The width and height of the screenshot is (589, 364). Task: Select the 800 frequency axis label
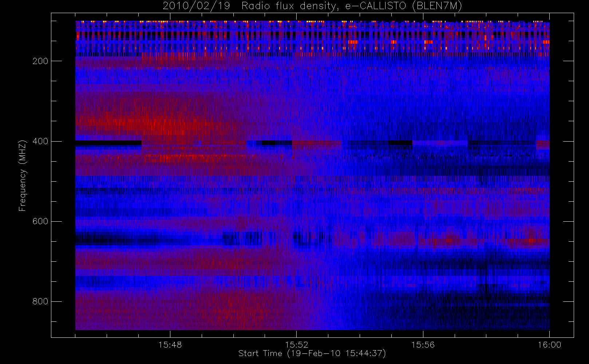(x=40, y=301)
